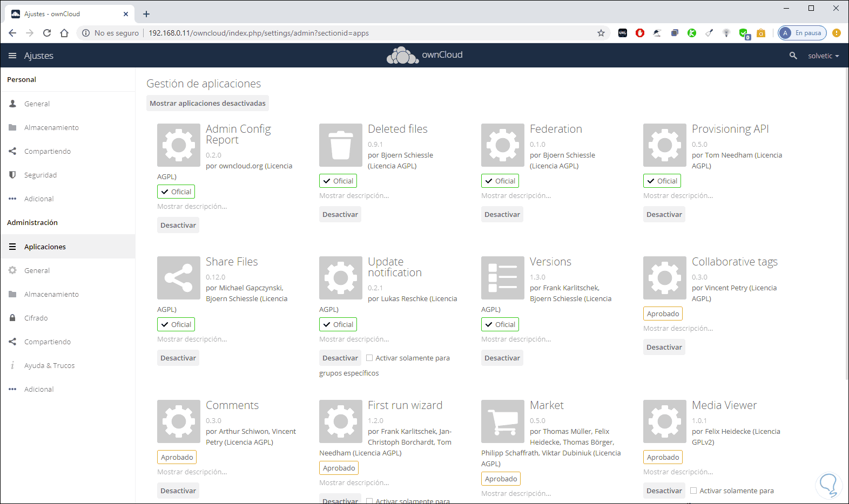Screen dimensions: 849x504
Task: Desactivar the Versions app
Action: coord(502,358)
